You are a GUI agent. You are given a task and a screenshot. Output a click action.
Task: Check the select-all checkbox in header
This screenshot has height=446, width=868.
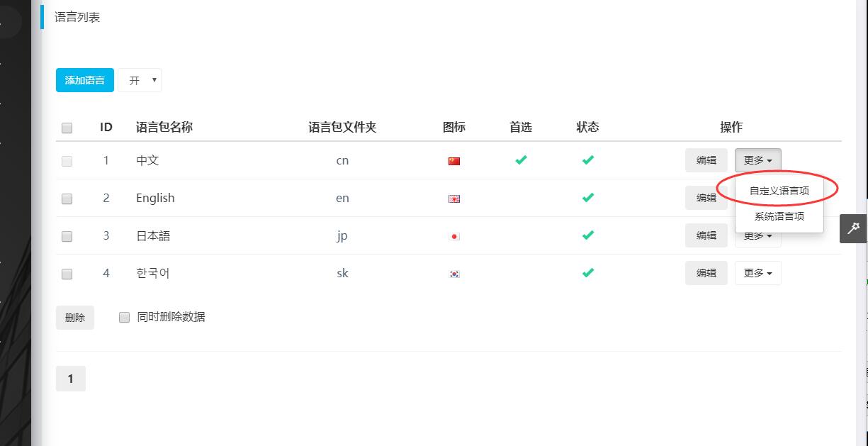[67, 128]
